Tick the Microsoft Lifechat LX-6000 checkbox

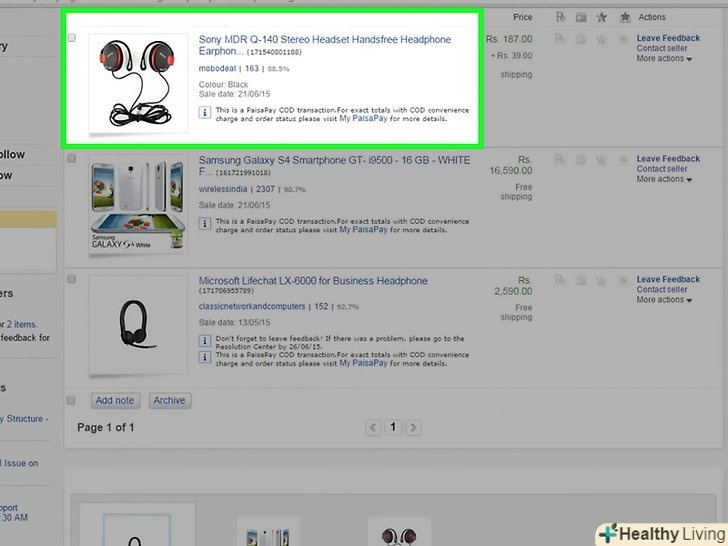(x=72, y=279)
